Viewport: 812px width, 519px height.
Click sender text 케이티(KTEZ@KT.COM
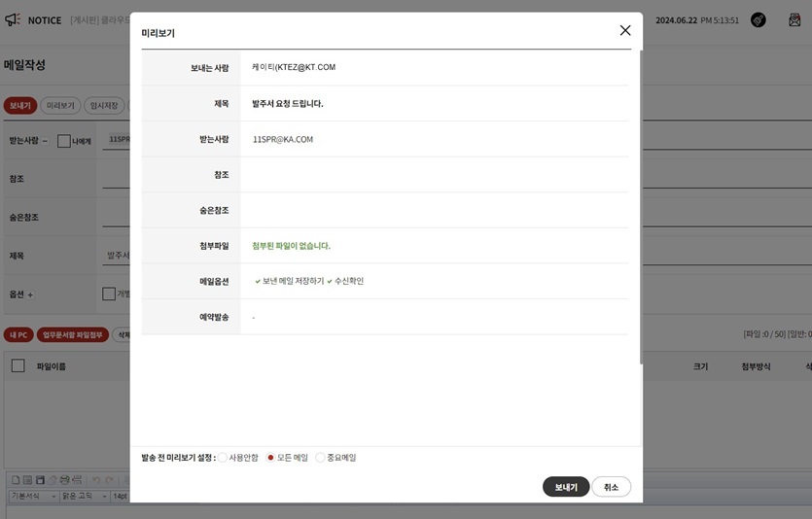(x=294, y=67)
